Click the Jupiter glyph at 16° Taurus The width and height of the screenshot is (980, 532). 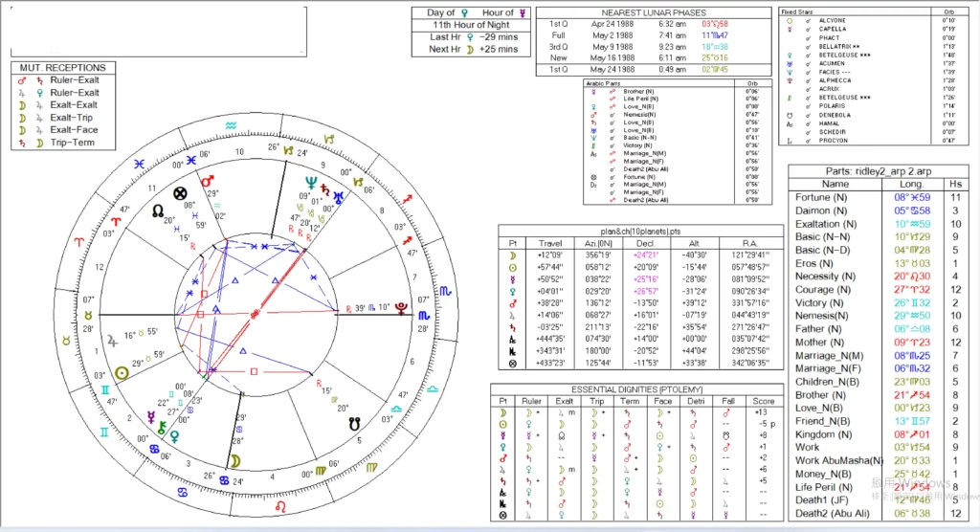tap(114, 338)
